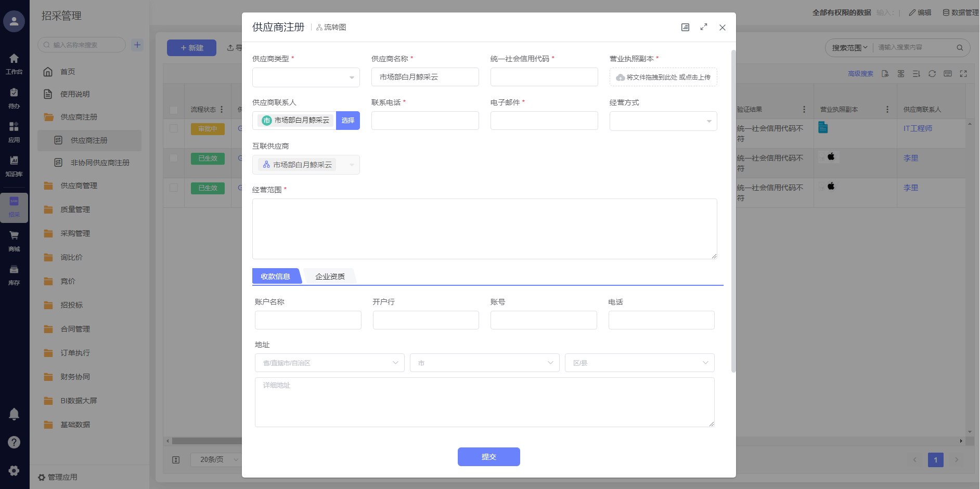Click the 流转图 flowchart icon link
The width and height of the screenshot is (980, 489).
coord(331,27)
